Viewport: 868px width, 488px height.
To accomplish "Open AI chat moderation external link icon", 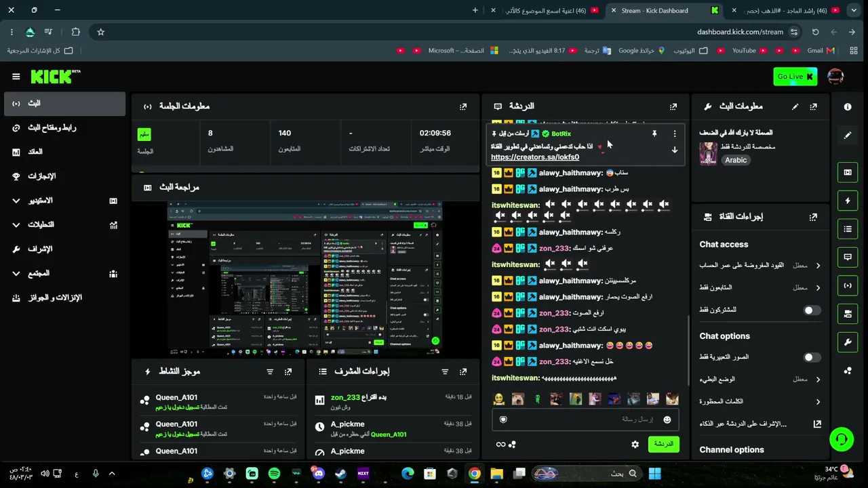I will pos(817,424).
